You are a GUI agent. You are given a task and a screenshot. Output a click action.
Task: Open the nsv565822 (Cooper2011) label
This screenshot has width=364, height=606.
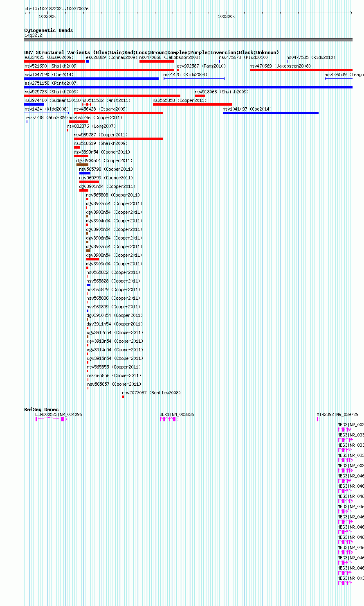(x=113, y=272)
